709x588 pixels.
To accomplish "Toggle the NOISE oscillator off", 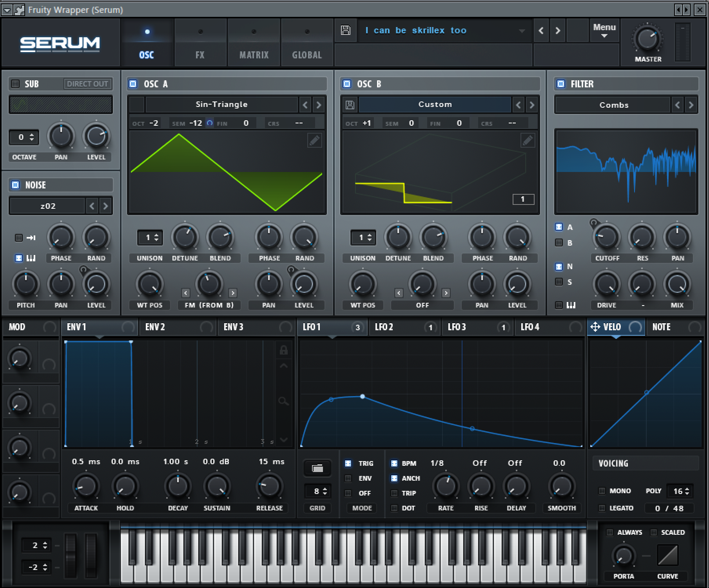I will pyautogui.click(x=15, y=185).
